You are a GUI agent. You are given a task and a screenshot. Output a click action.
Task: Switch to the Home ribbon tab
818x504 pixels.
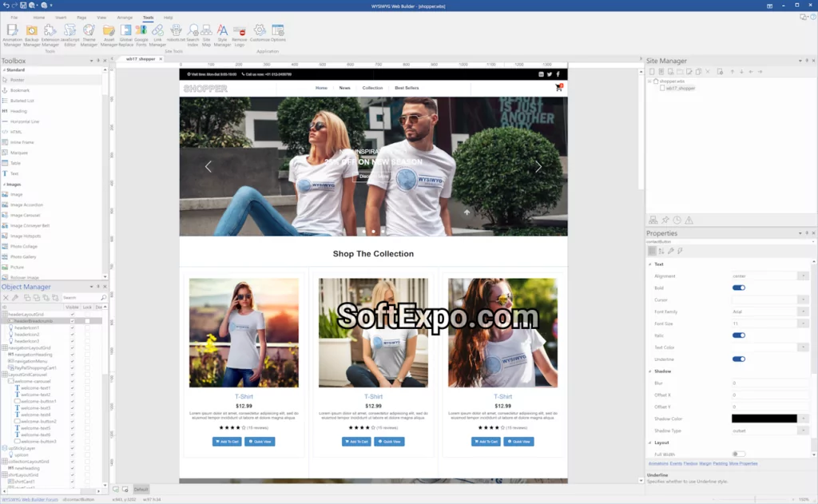click(38, 16)
